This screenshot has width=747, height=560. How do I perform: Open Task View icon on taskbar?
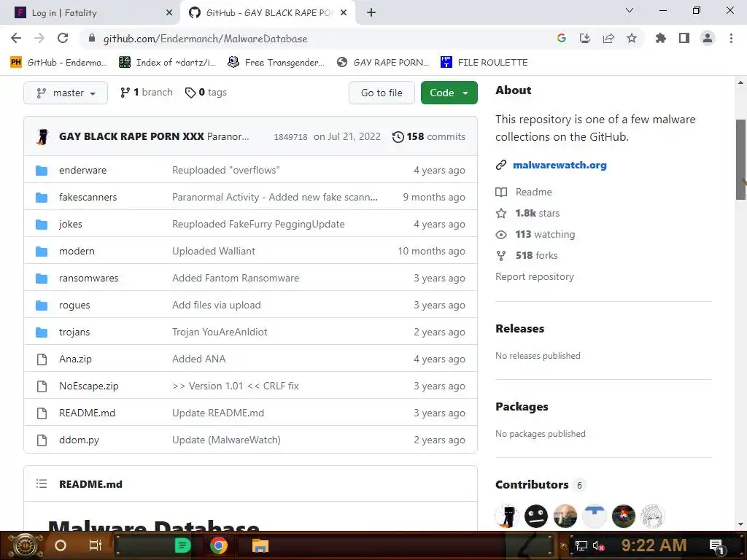[96, 545]
